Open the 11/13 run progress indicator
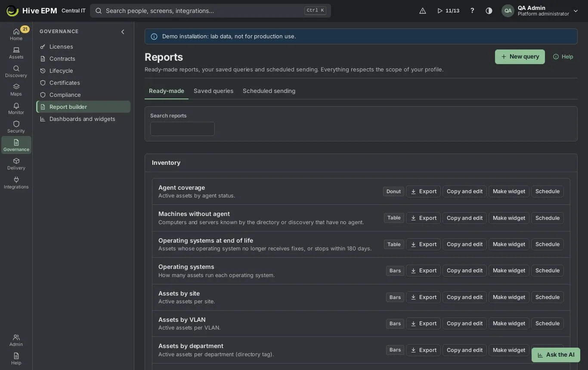The height and width of the screenshot is (370, 588). pyautogui.click(x=448, y=11)
